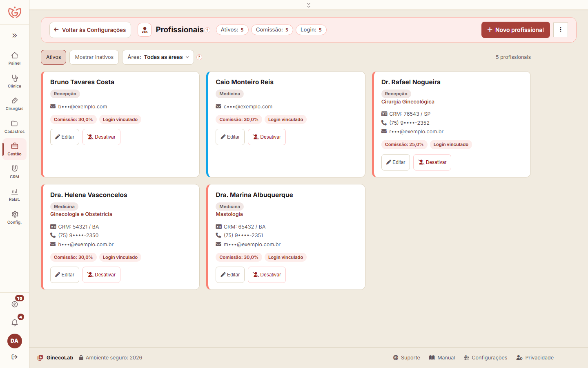Viewport: 588px width, 368px height.
Task: Open notifications bell with badge 4
Action: tap(15, 323)
